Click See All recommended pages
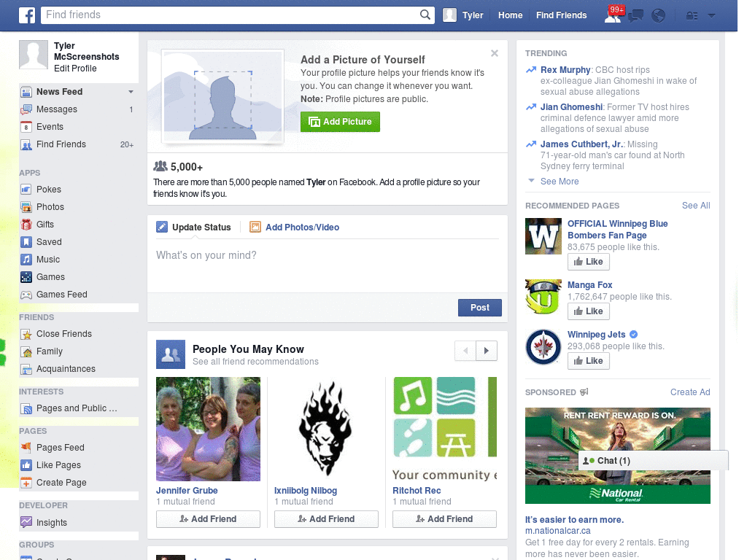 coord(695,206)
